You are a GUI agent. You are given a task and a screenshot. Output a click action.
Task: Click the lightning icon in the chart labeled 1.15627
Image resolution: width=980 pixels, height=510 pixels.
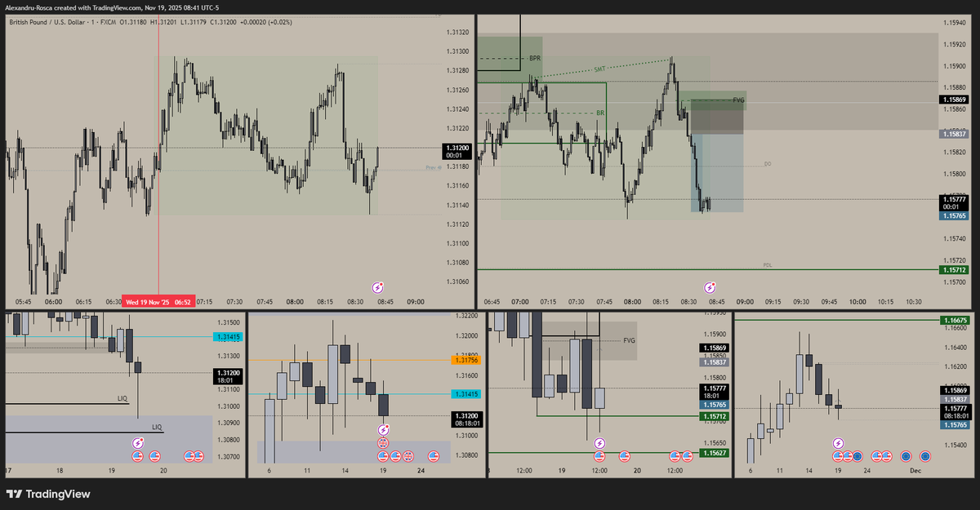point(599,443)
